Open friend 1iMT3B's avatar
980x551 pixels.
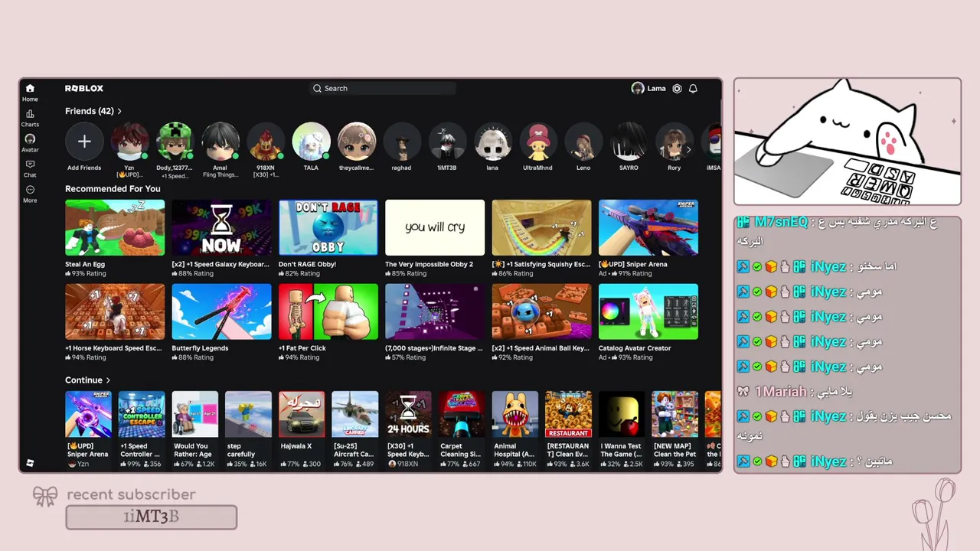pyautogui.click(x=447, y=142)
